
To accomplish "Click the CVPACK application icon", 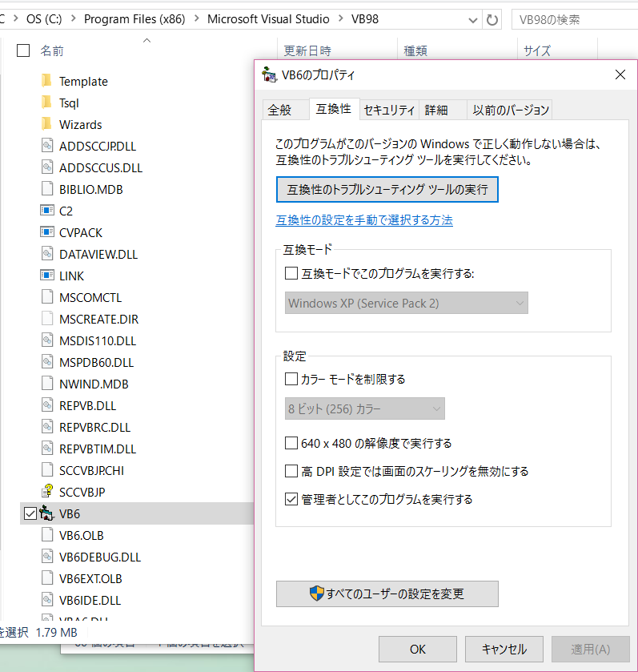I will (x=47, y=232).
